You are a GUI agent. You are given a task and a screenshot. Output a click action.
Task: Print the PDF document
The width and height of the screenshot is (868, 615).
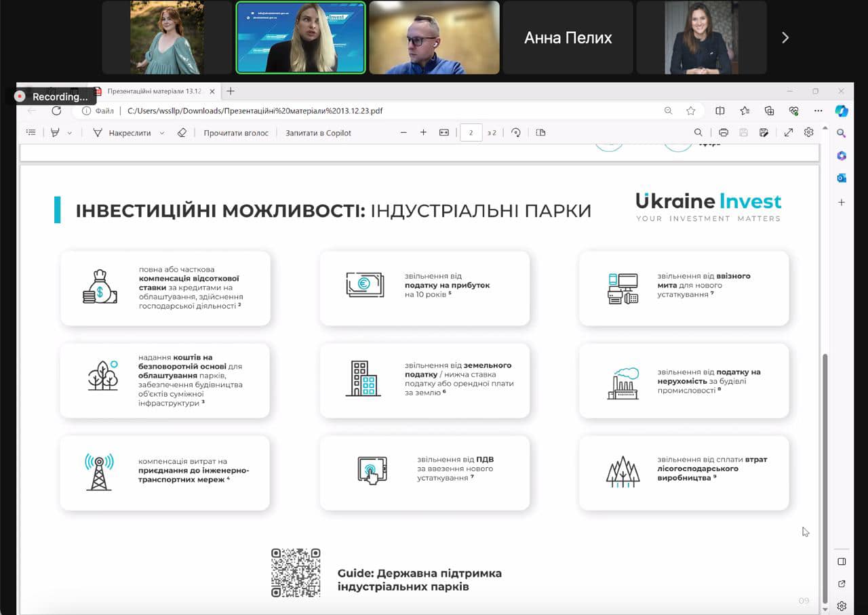pos(724,133)
